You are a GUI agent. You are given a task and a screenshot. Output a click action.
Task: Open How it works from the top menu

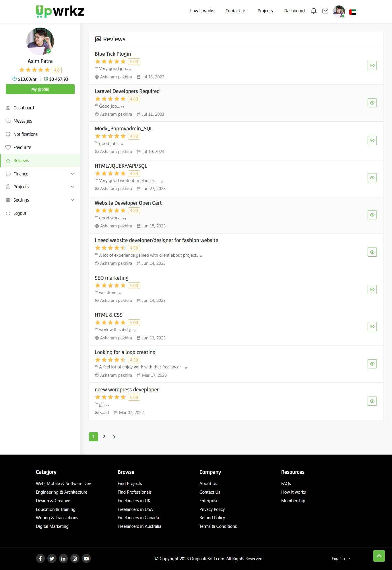tap(202, 11)
